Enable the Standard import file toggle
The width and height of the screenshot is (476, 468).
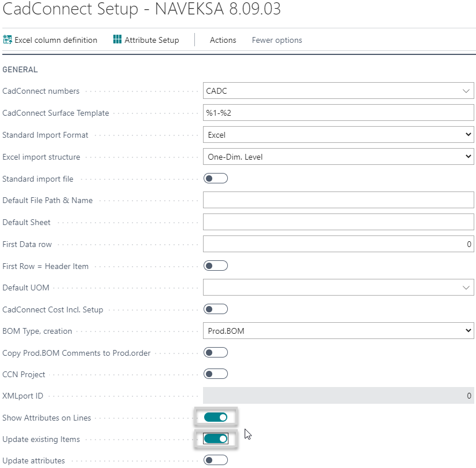pyautogui.click(x=216, y=178)
